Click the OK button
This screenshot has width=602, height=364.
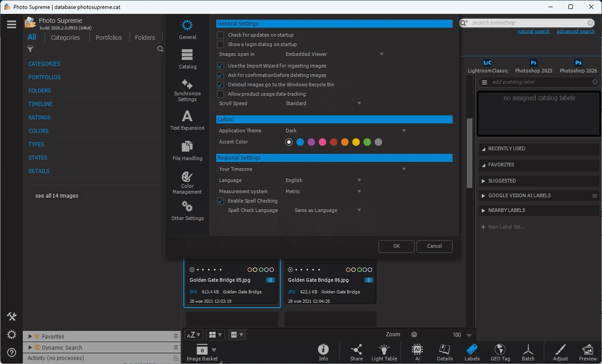[x=396, y=246]
